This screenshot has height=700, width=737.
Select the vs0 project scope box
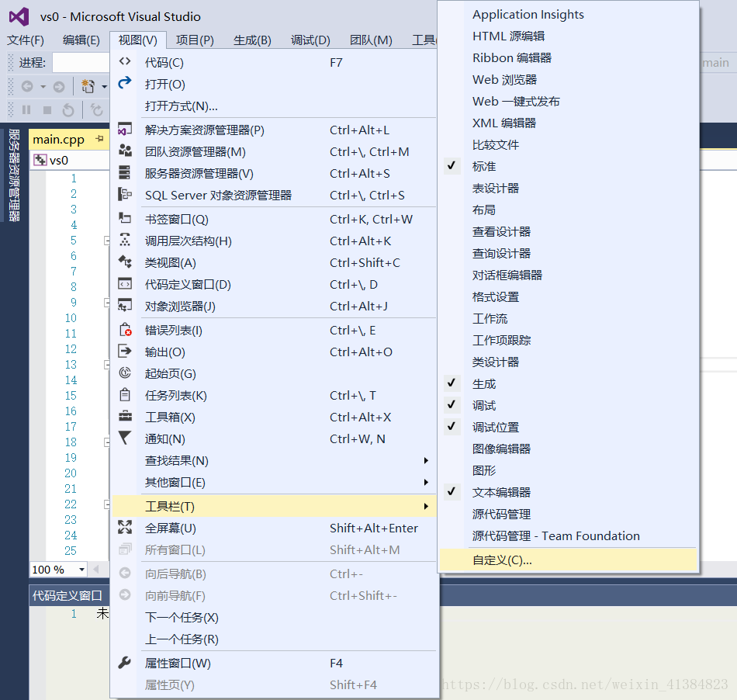(71, 161)
